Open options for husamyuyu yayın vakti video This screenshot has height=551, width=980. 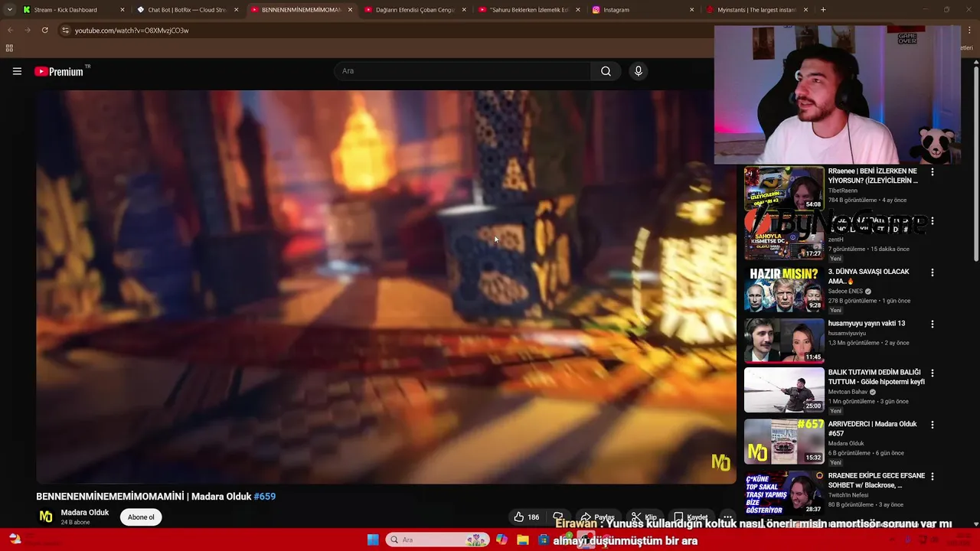click(932, 324)
